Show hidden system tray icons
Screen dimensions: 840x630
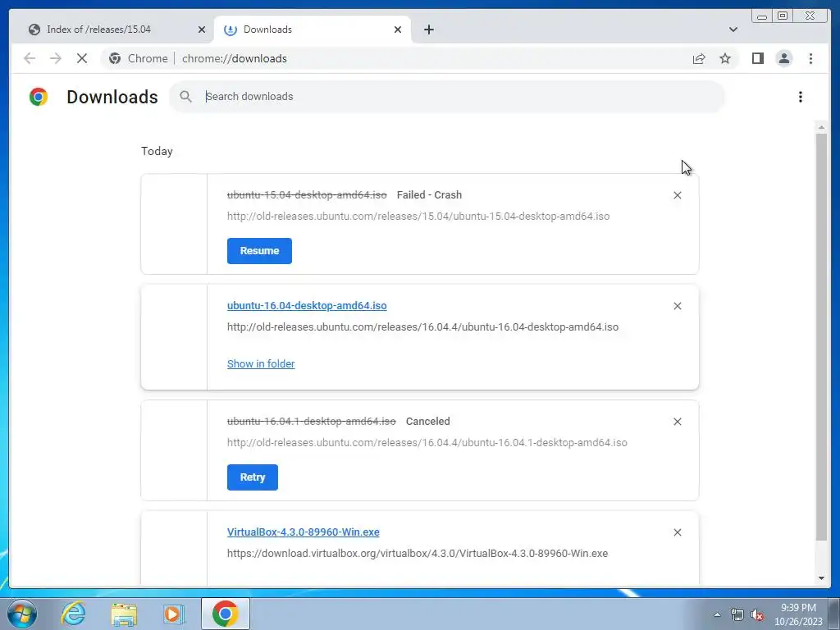[x=717, y=614]
